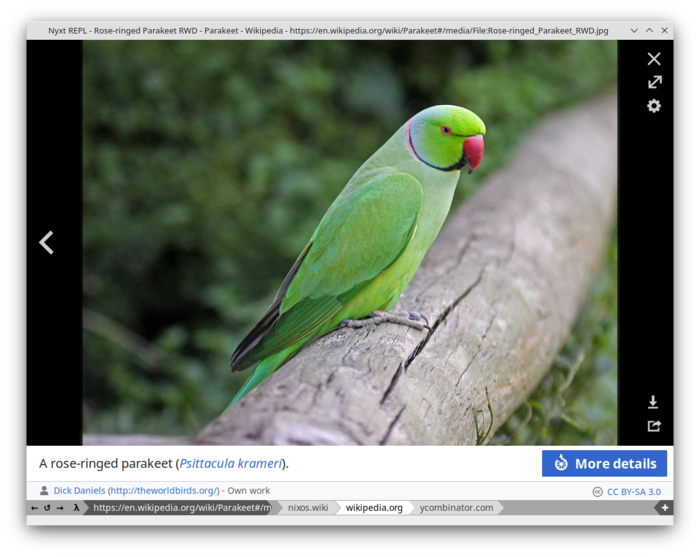Switch to the ycombinator.com tab

[x=456, y=508]
